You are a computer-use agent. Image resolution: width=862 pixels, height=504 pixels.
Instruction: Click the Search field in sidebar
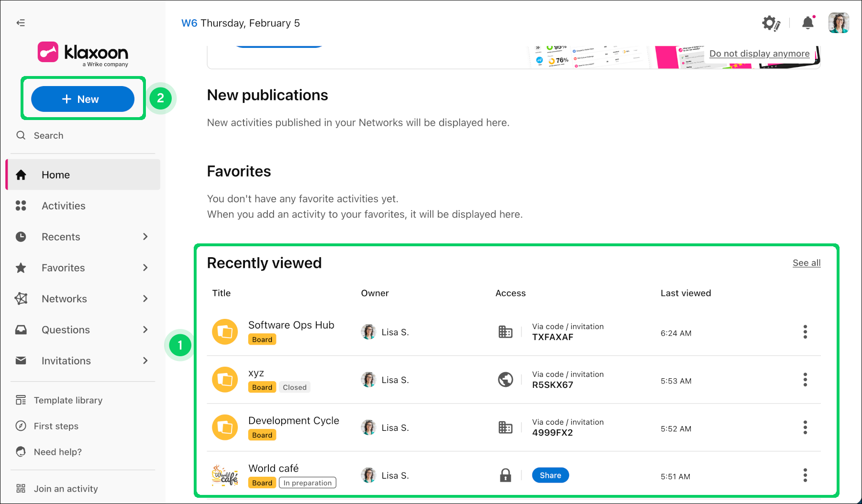[48, 136]
